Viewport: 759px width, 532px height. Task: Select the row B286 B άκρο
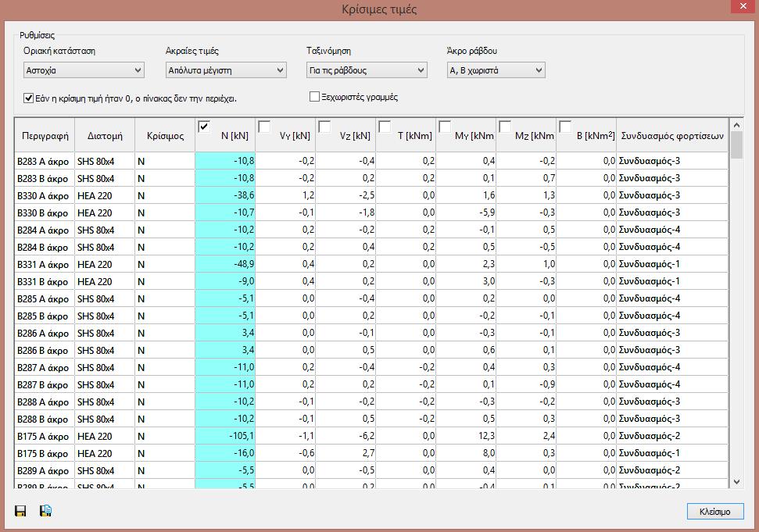pos(371,350)
